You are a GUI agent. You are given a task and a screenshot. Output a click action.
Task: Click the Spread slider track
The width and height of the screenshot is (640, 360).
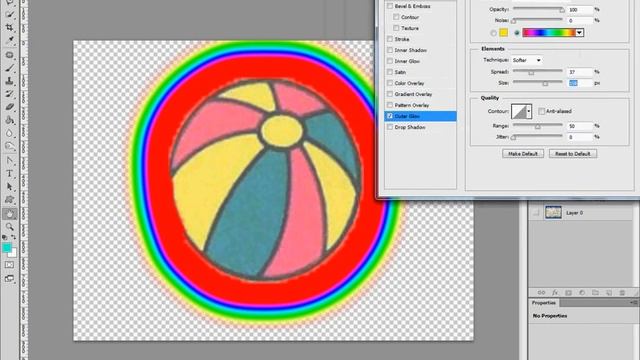(x=538, y=71)
